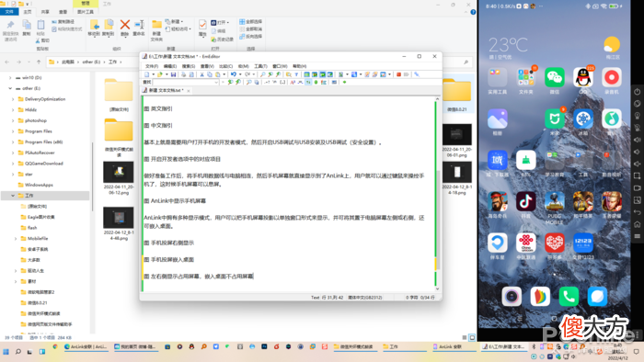Collapse the 工作 folder in tree
This screenshot has height=362, width=644.
coord(13,196)
